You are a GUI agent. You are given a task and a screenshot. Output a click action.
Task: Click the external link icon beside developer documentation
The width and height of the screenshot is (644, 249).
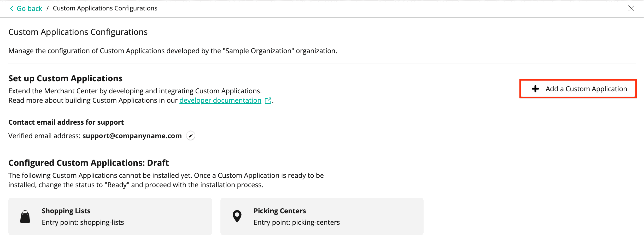pos(268,101)
